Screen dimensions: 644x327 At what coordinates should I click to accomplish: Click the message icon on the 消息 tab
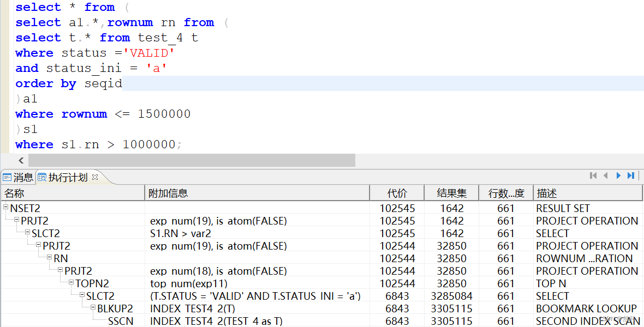click(x=7, y=177)
